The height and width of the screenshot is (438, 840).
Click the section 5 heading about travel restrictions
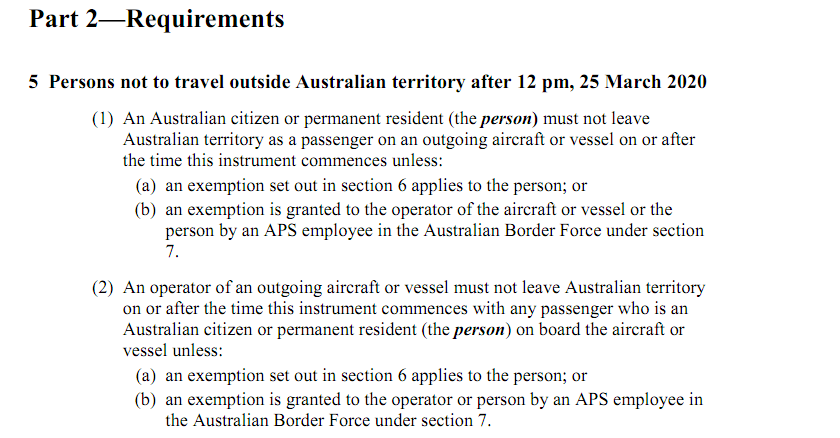[368, 82]
